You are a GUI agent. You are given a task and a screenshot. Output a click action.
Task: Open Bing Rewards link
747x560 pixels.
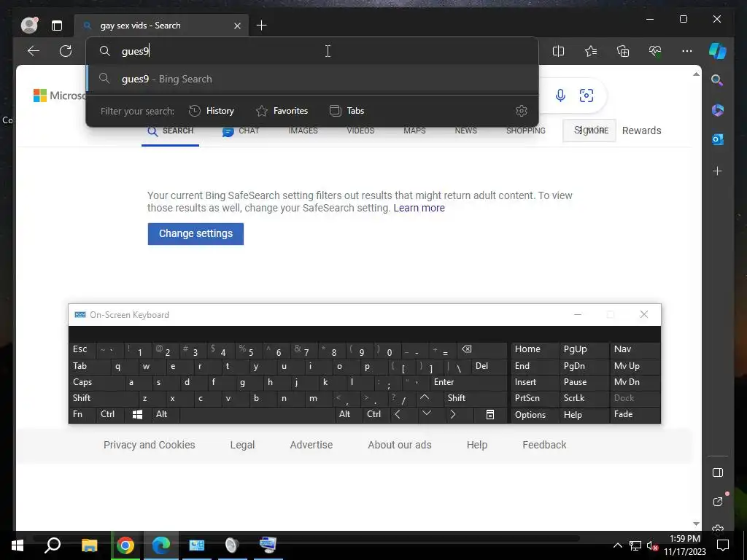point(642,131)
